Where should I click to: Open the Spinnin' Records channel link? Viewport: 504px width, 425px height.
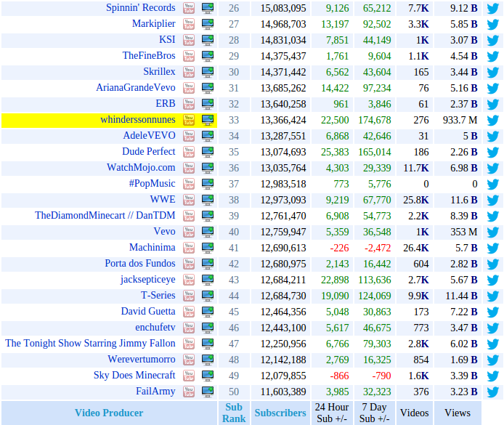[x=141, y=8]
